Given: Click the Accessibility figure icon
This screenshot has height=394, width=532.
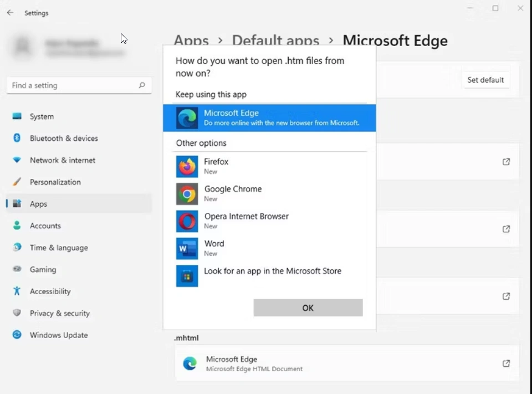Looking at the screenshot, I should click(x=17, y=291).
